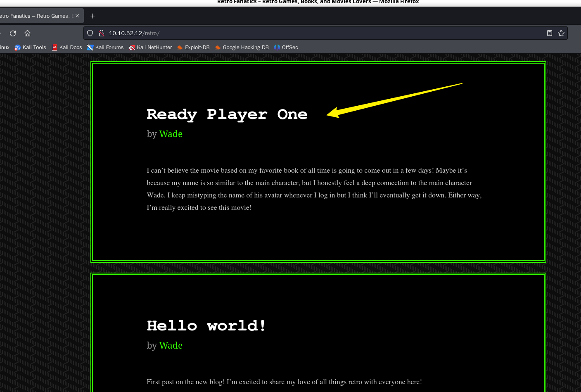
Task: Click the Kali Tools bookmark icon
Action: 17,48
